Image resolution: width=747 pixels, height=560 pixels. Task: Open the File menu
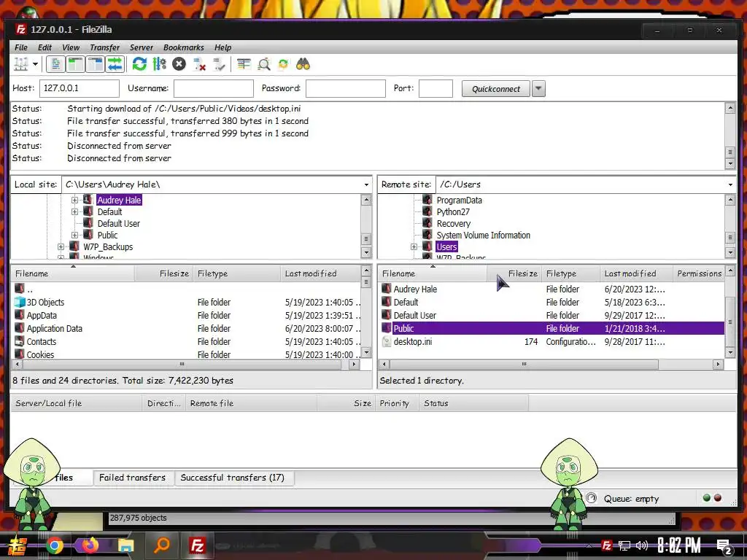tap(21, 47)
